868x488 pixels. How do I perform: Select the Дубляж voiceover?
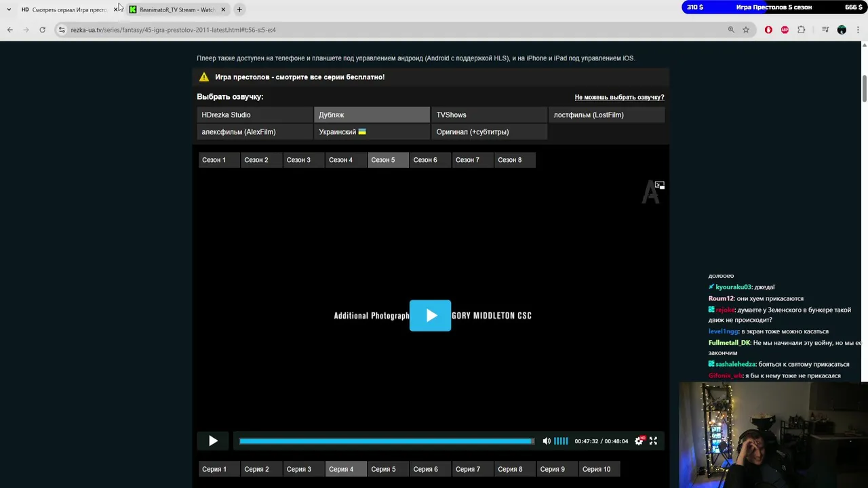372,115
